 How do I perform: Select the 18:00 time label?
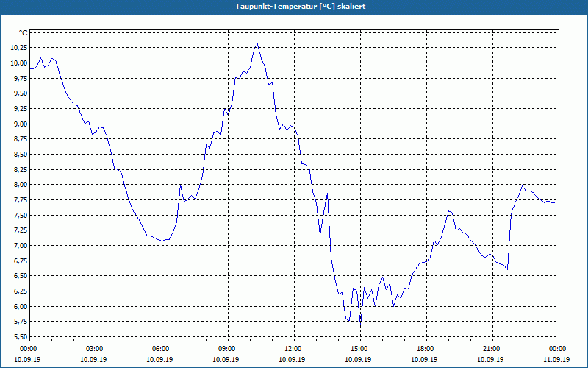point(426,349)
